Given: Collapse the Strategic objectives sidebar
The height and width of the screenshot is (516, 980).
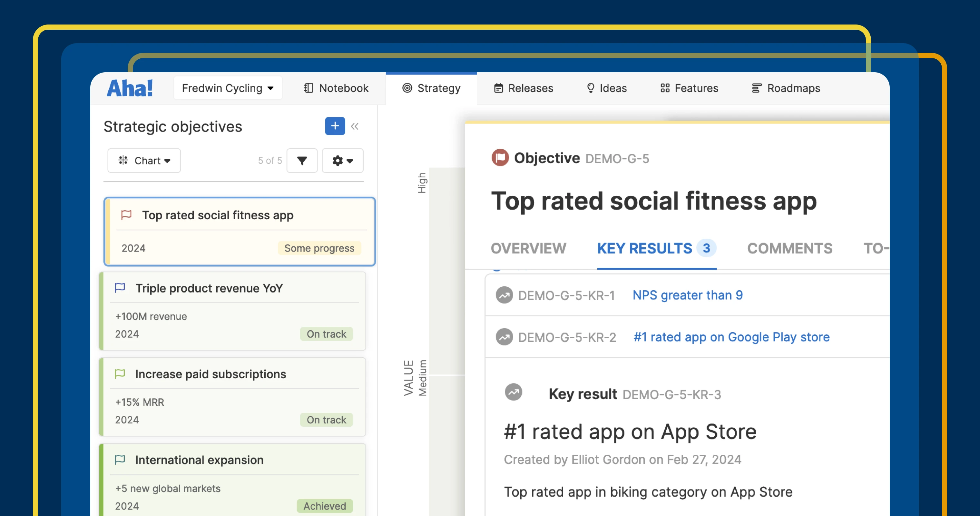Looking at the screenshot, I should (x=355, y=126).
